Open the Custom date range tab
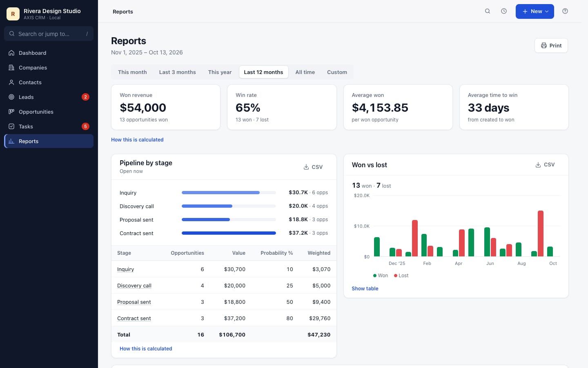Viewport: 588px width, 368px height. [337, 72]
